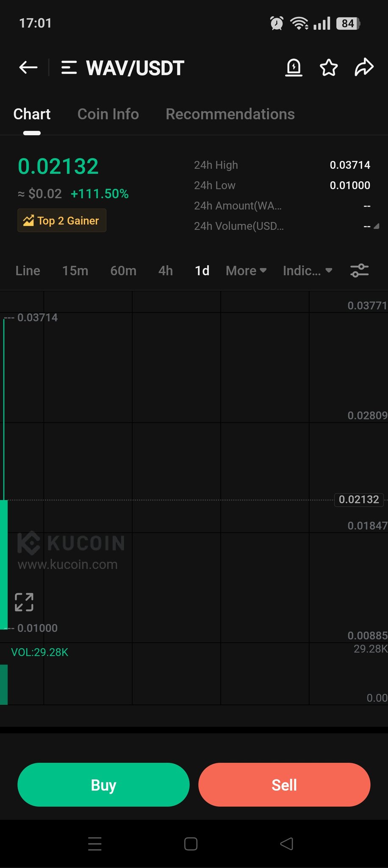Set a price alert with bell icon
388x868 pixels.
click(294, 68)
